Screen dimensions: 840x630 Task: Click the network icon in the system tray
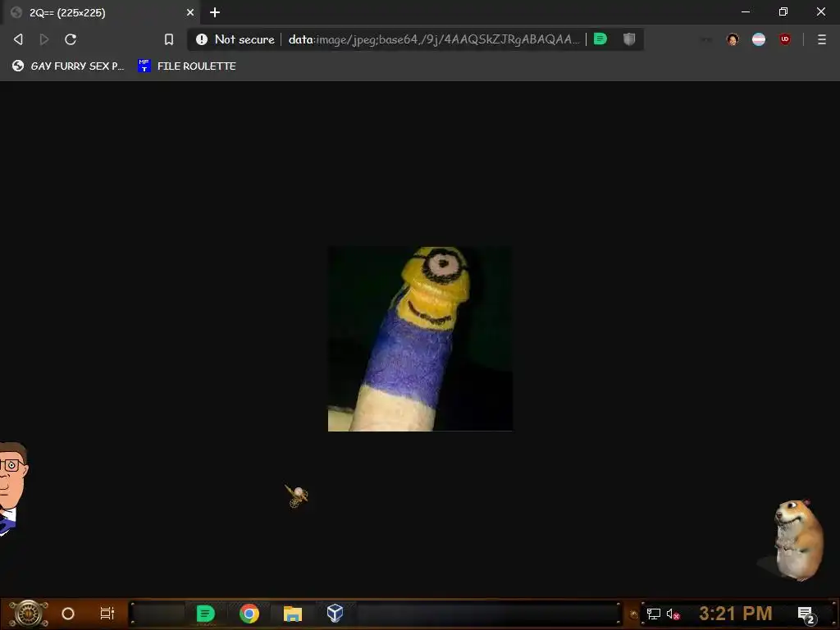coord(654,614)
